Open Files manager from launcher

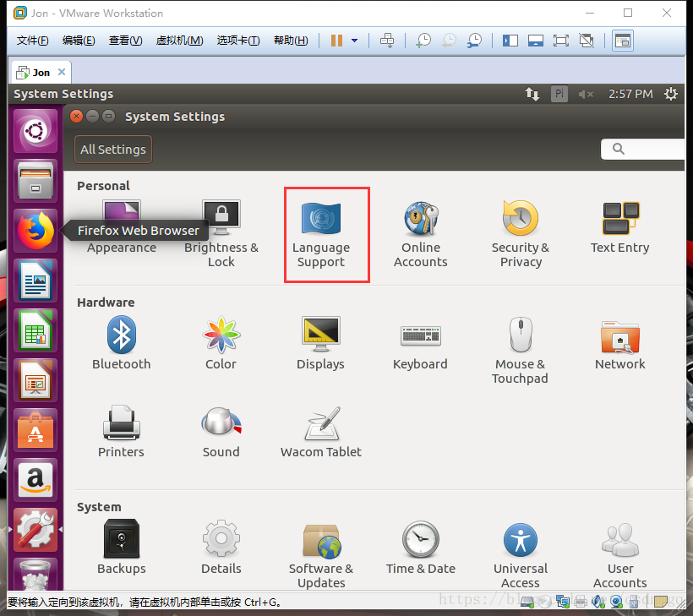click(x=35, y=181)
